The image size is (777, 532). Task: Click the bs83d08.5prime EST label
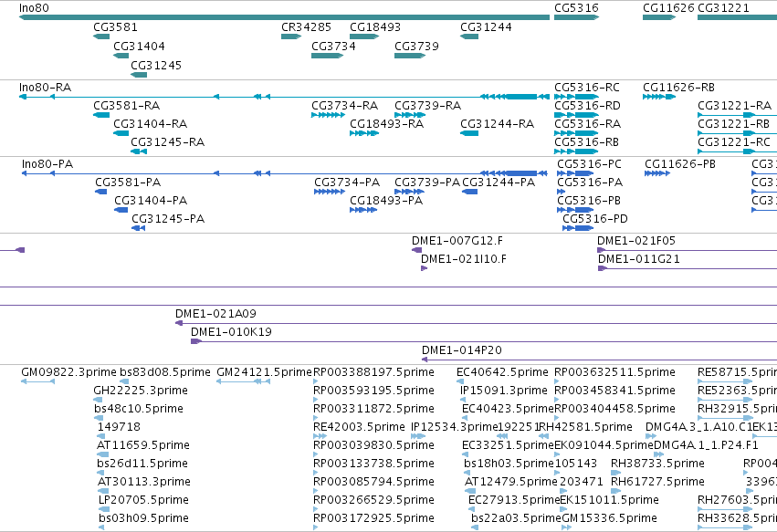point(165,372)
